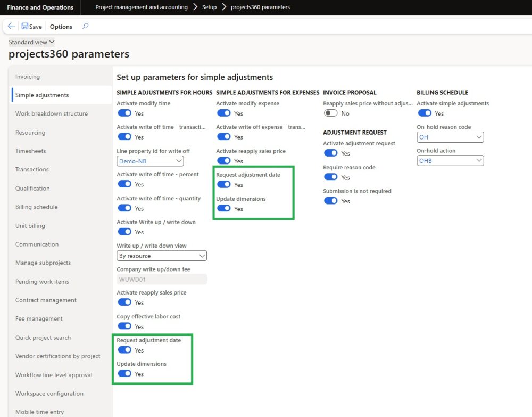The image size is (532, 417).
Task: Open the On-hold action dropdown
Action: point(450,160)
